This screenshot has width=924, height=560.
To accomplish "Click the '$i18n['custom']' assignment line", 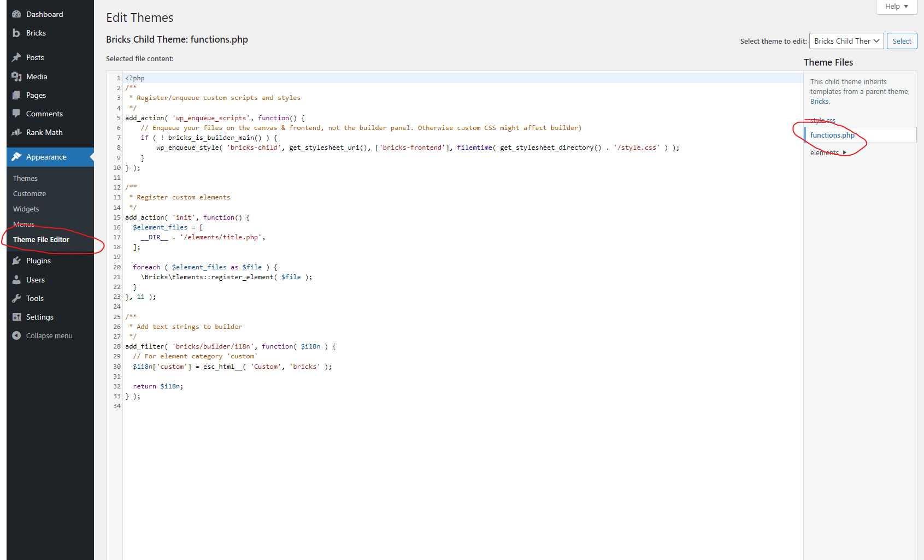I will [232, 367].
